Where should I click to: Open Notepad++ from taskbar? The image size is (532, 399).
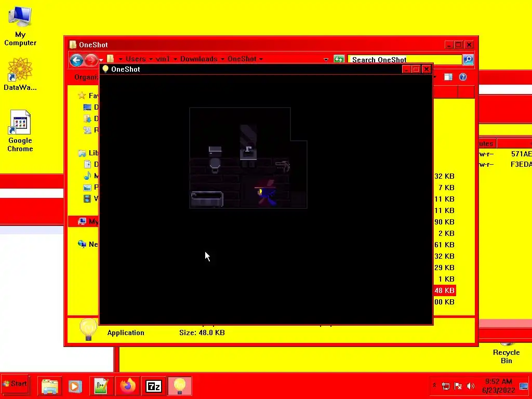click(101, 386)
